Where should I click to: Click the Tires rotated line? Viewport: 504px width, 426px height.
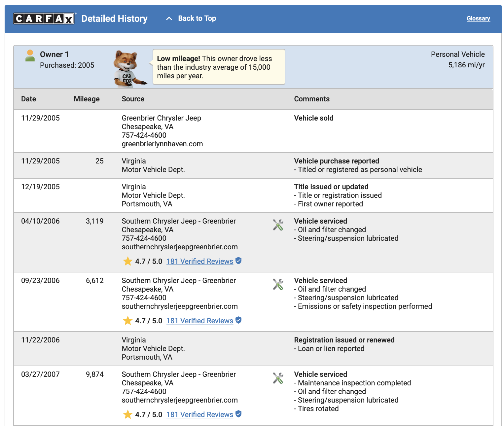click(x=316, y=409)
